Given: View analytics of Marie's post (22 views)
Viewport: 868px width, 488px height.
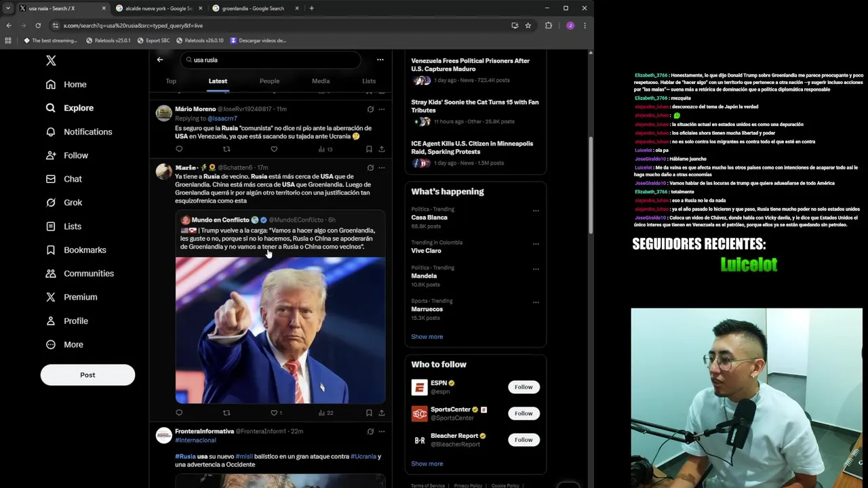Looking at the screenshot, I should pos(325,413).
